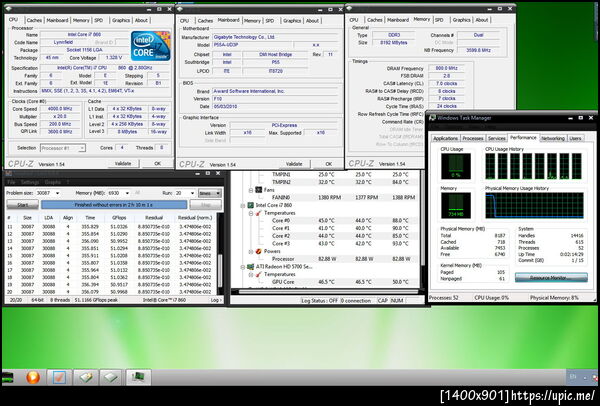Click the sensor list horizontal scrollbar
The height and width of the screenshot is (406, 600).
click(x=328, y=292)
